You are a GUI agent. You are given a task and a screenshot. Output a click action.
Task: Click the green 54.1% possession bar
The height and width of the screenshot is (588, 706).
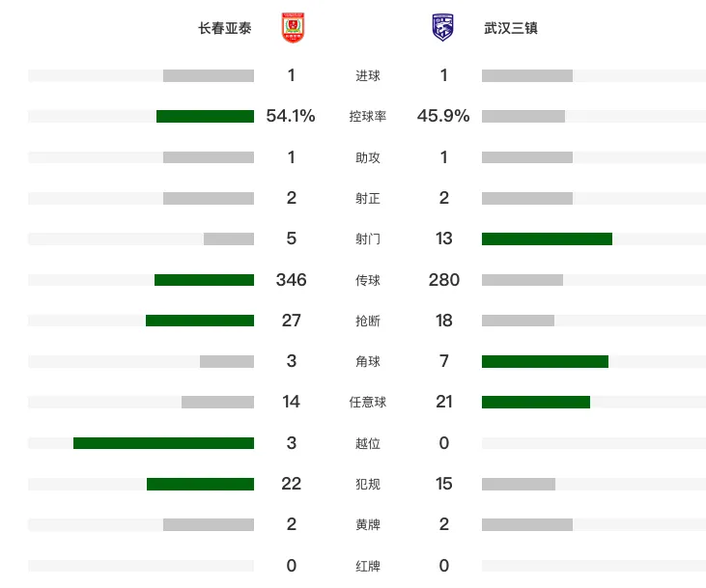pyautogui.click(x=205, y=116)
